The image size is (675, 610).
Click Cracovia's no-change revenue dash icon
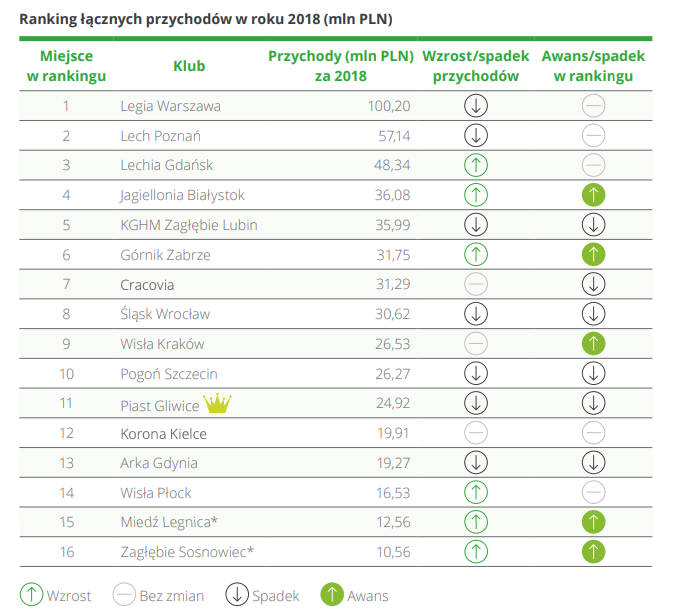pyautogui.click(x=476, y=284)
